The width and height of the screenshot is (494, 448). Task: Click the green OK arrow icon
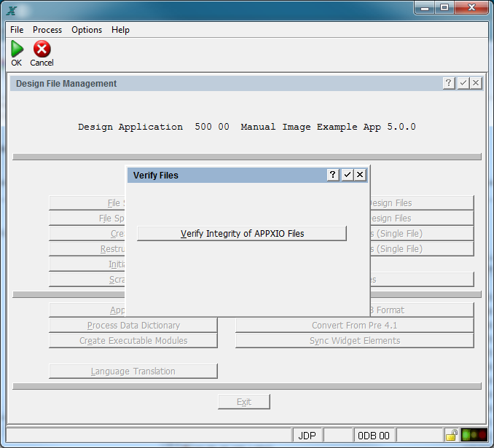click(17, 49)
